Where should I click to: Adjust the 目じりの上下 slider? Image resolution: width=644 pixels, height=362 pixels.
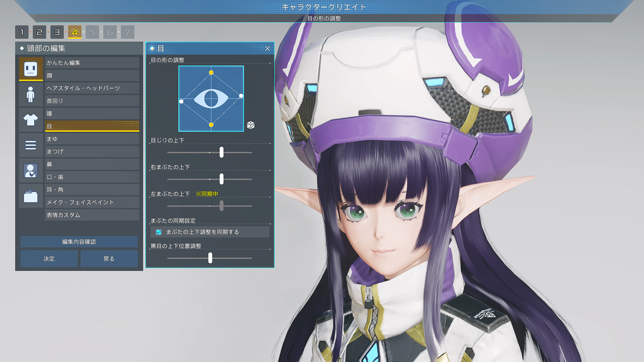click(222, 152)
